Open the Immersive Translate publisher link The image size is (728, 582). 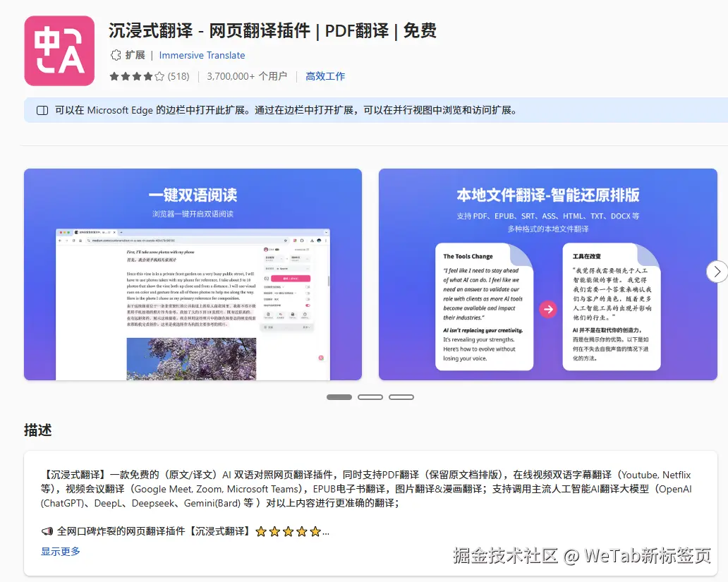click(x=202, y=55)
